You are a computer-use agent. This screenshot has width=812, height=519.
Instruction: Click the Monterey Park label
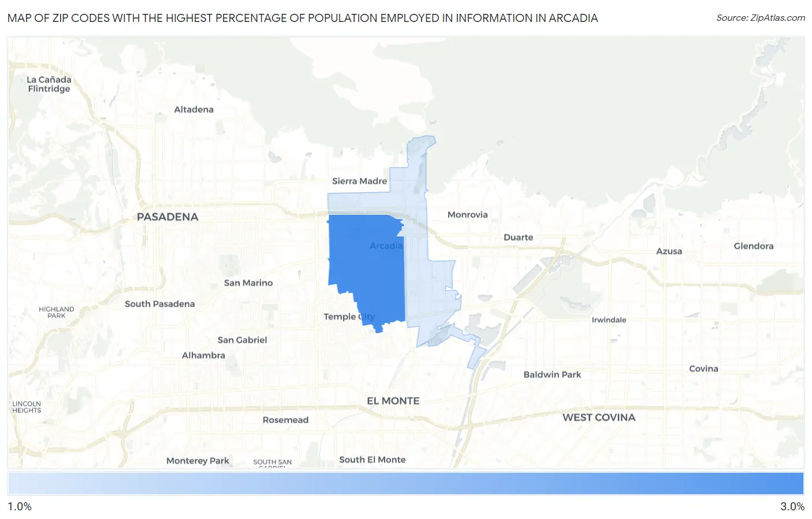(198, 461)
